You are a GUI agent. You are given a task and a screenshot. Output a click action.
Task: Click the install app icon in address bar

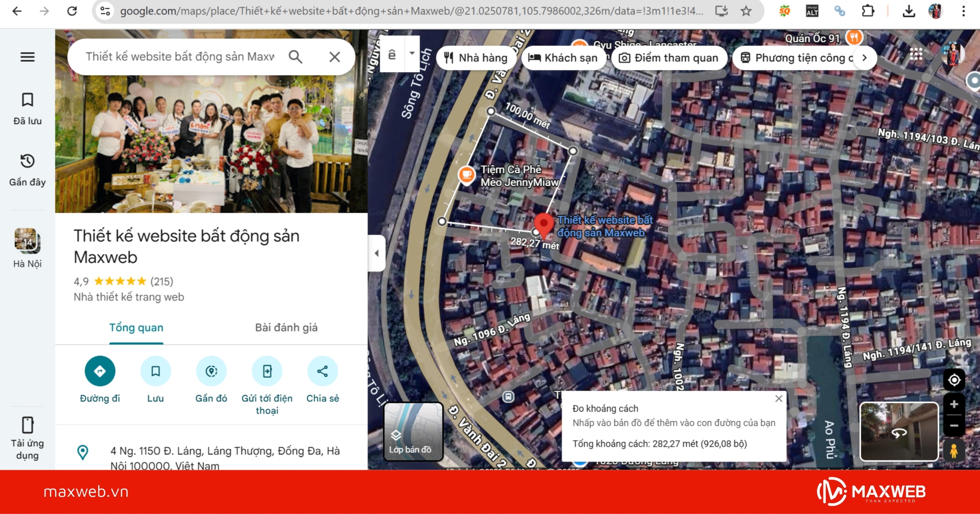click(x=722, y=11)
